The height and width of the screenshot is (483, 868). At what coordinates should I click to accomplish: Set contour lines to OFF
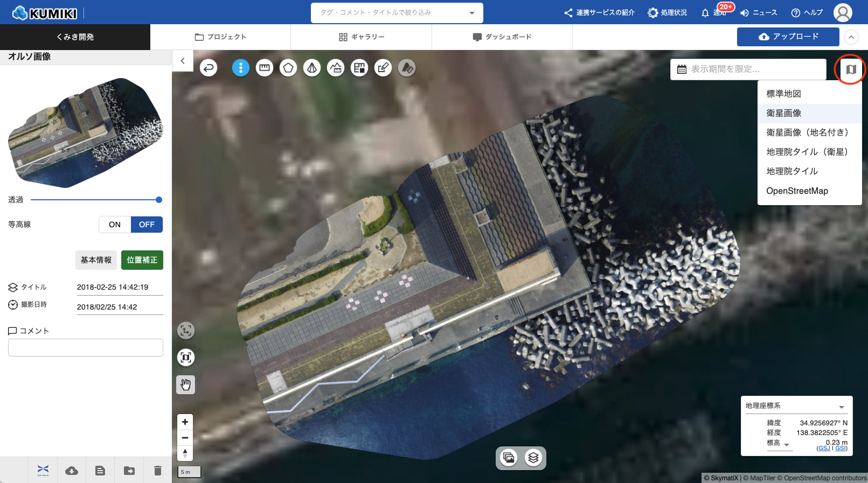tap(147, 225)
